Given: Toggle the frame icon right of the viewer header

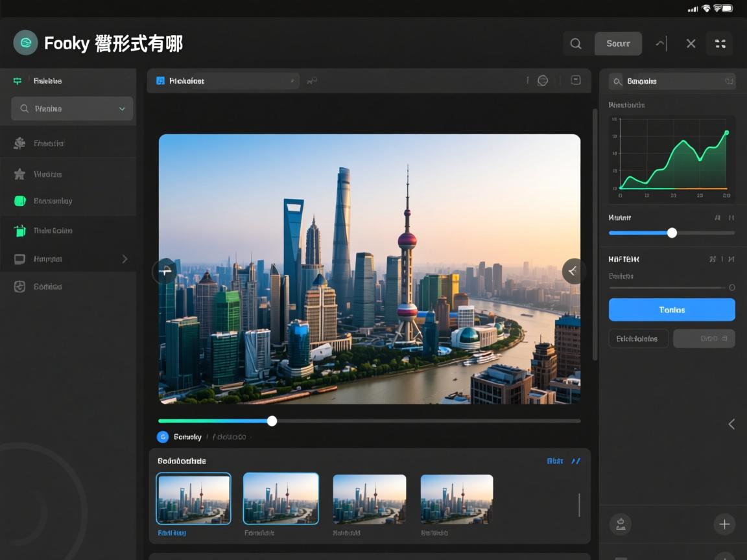Looking at the screenshot, I should [575, 80].
